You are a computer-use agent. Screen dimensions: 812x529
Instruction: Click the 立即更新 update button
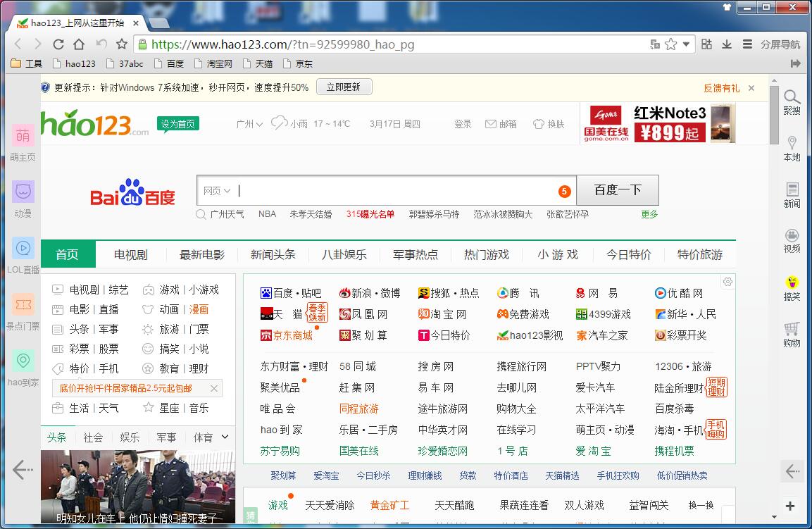pyautogui.click(x=344, y=87)
